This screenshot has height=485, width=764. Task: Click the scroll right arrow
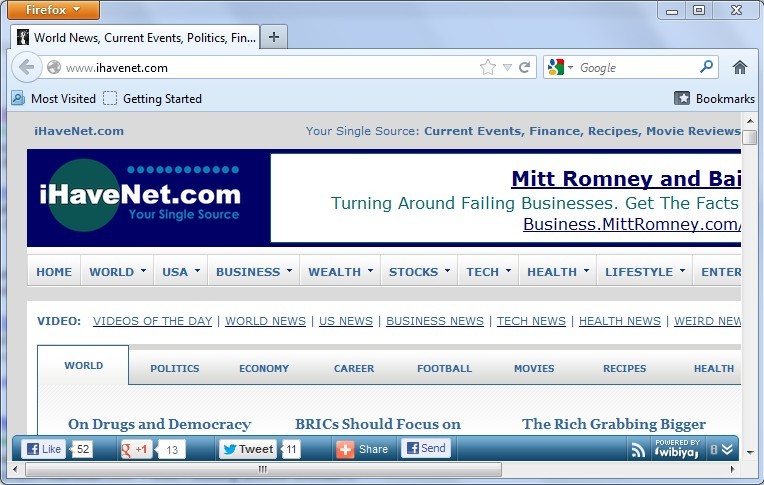click(732, 469)
